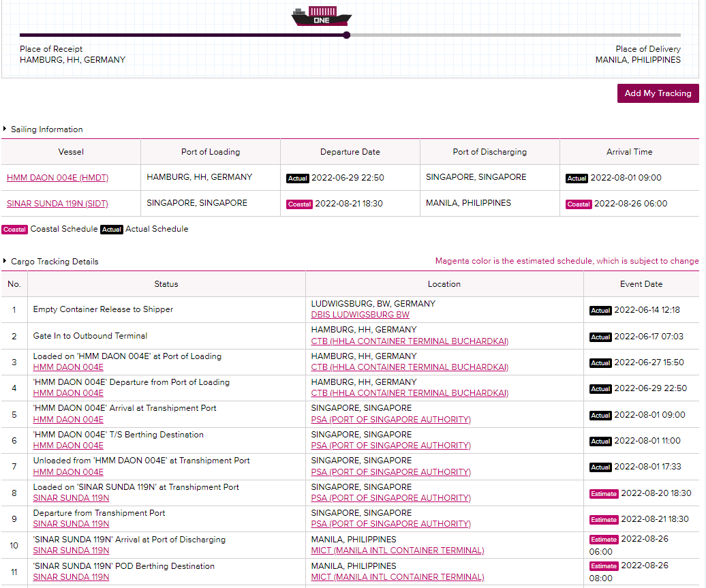The height and width of the screenshot is (588, 706).
Task: Click Estimate badge in cargo row 9
Action: coord(604,520)
